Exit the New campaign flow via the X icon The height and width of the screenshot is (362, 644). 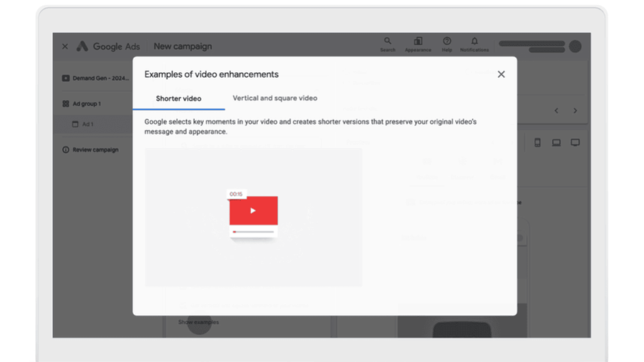(65, 46)
